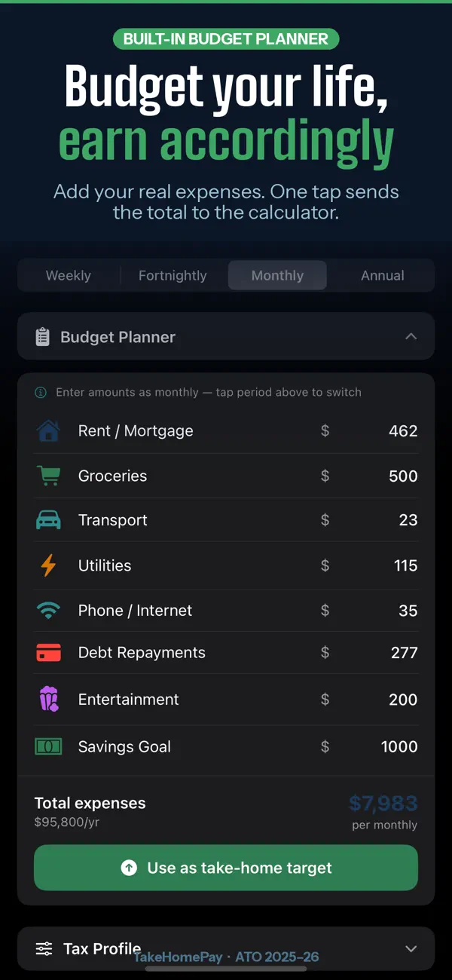The width and height of the screenshot is (452, 980).
Task: Tap the Budget Planner clipboard icon
Action: (x=43, y=337)
